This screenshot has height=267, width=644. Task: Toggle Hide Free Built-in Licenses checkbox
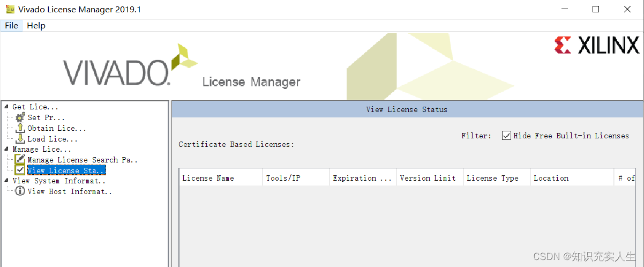506,136
